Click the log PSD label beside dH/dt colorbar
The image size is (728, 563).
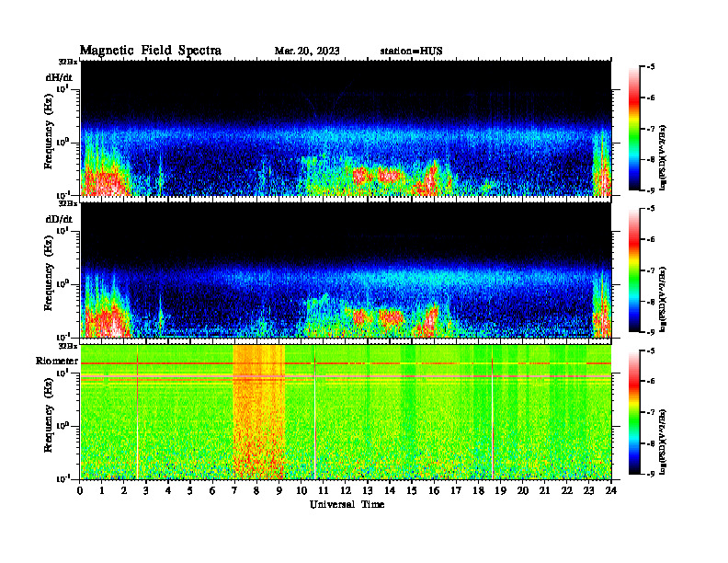664,157
